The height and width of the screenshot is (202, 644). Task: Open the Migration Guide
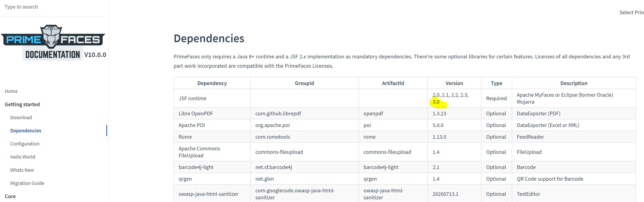click(27, 183)
